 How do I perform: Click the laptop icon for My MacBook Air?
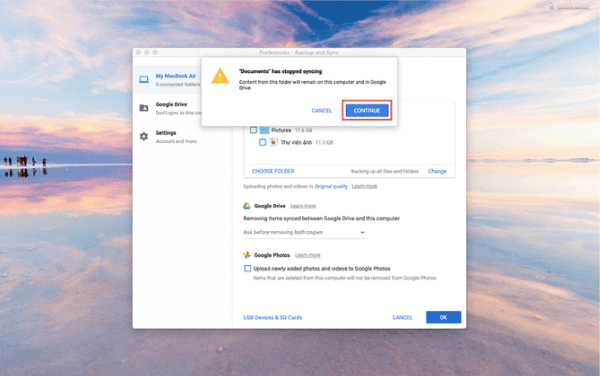point(144,79)
